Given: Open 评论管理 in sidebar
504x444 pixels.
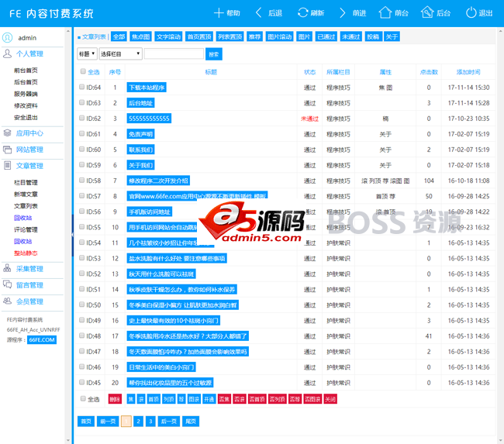Looking at the screenshot, I should [x=26, y=229].
